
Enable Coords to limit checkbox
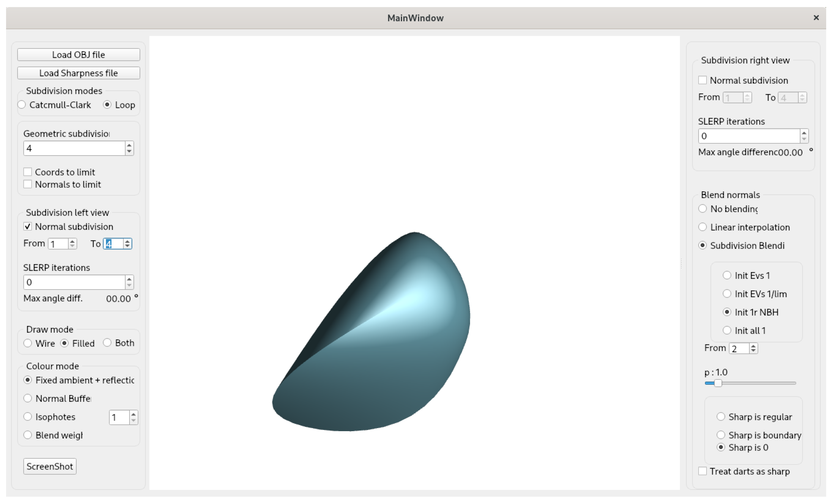click(28, 172)
